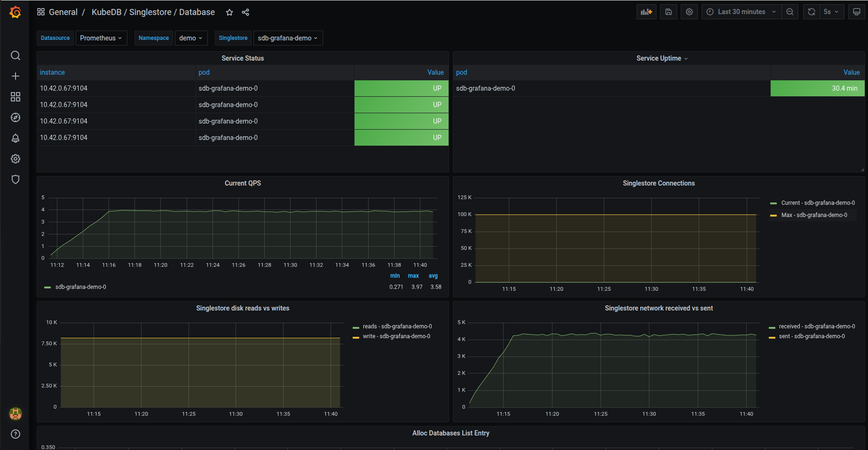Sort Service Status table by Value column
Screen dimensions: 868x450
[x=435, y=72]
